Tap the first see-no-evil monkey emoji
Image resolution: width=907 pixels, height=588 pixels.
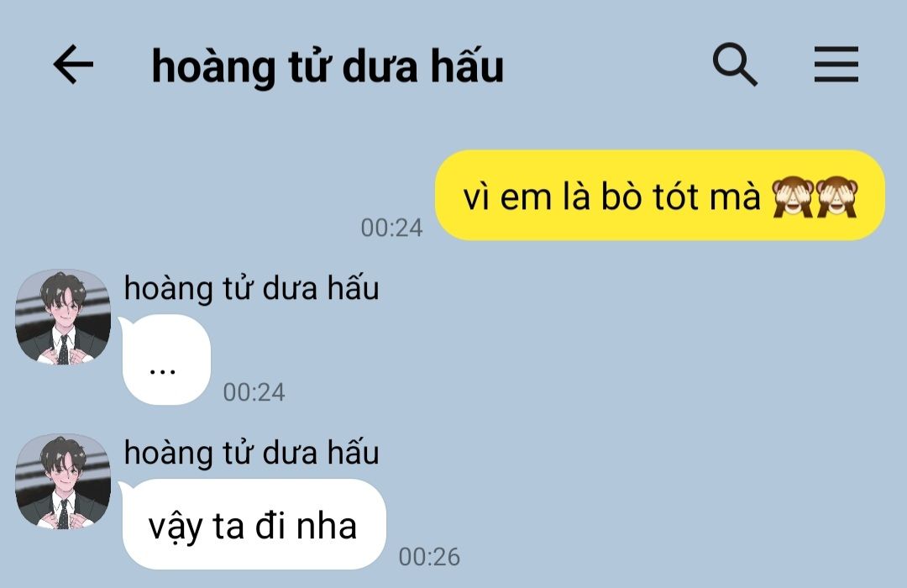pos(793,197)
